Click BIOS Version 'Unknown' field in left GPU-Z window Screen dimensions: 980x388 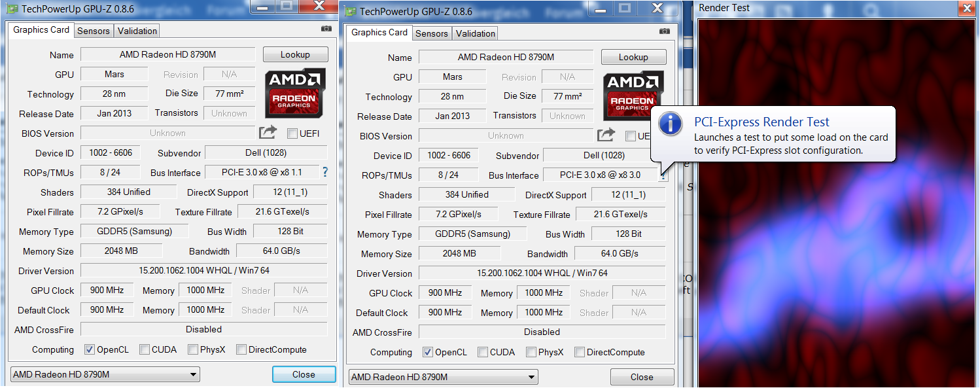click(x=167, y=133)
